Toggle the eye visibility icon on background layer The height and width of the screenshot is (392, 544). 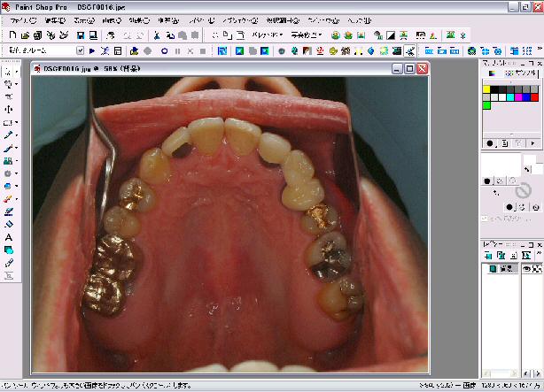pos(526,268)
